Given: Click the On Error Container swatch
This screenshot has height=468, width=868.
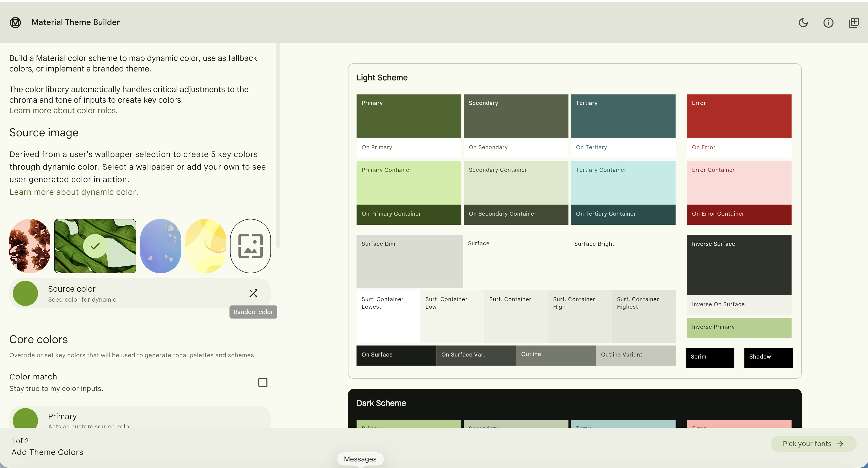Looking at the screenshot, I should (739, 215).
